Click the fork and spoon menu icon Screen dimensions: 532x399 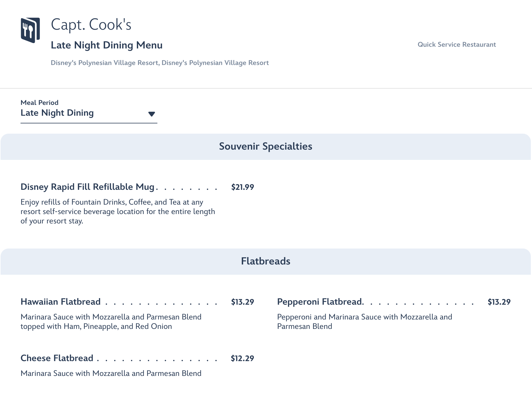[30, 30]
